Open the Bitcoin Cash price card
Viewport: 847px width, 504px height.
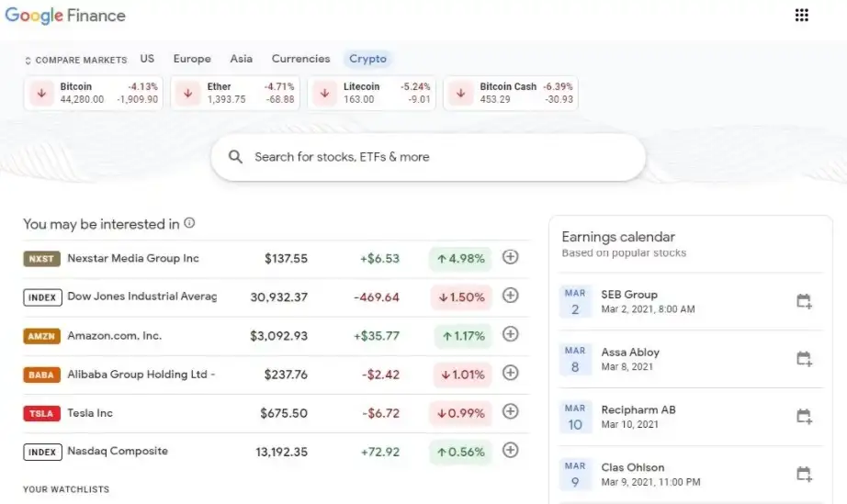(511, 93)
